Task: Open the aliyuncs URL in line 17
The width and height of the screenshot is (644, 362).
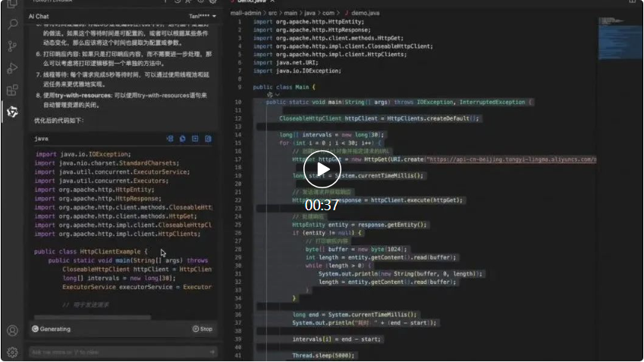Action: click(x=512, y=159)
